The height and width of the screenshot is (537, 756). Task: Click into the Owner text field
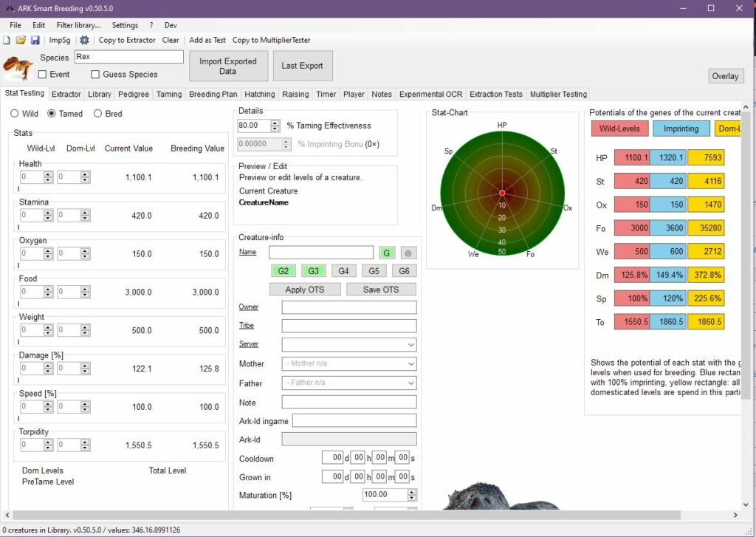coord(348,307)
